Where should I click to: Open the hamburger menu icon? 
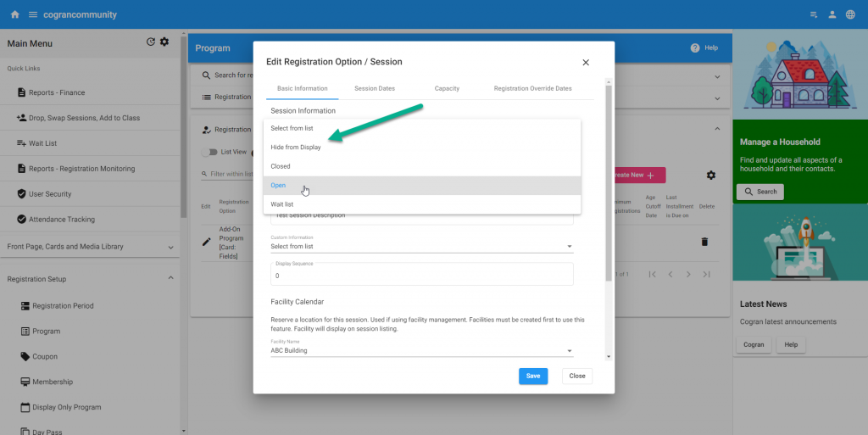tap(33, 14)
